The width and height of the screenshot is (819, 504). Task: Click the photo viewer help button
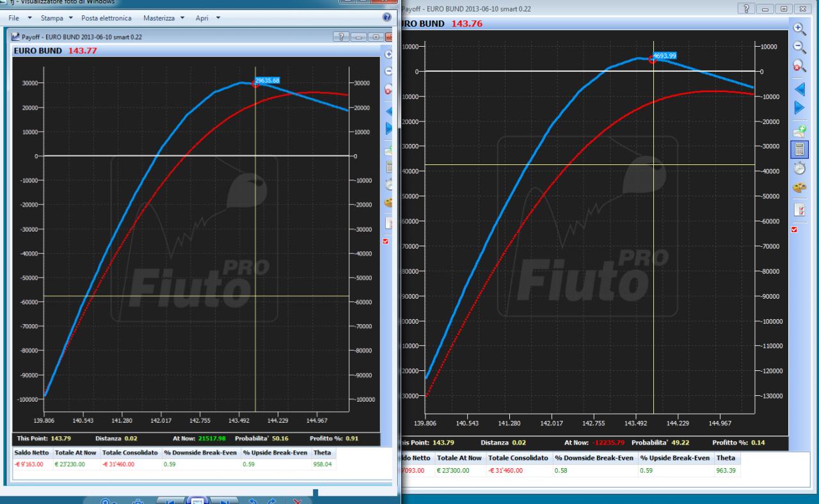pyautogui.click(x=386, y=18)
